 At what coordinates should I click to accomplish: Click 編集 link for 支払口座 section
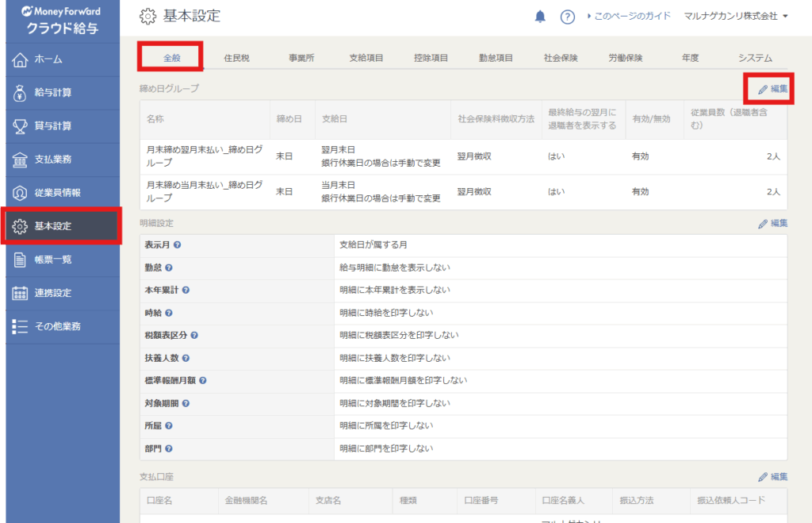pyautogui.click(x=773, y=477)
